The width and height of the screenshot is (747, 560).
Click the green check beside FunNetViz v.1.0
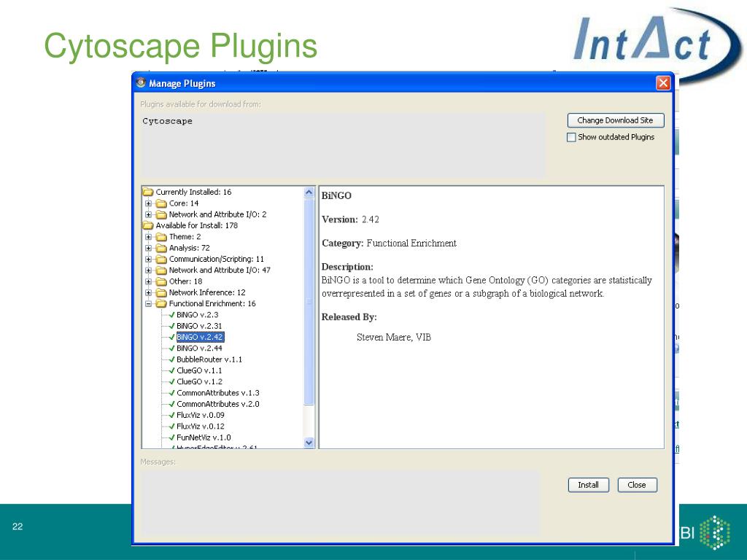(172, 437)
